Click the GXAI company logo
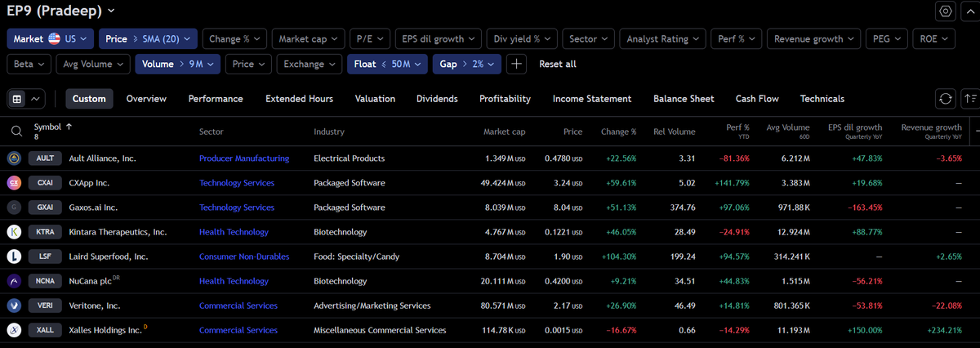 coord(14,207)
